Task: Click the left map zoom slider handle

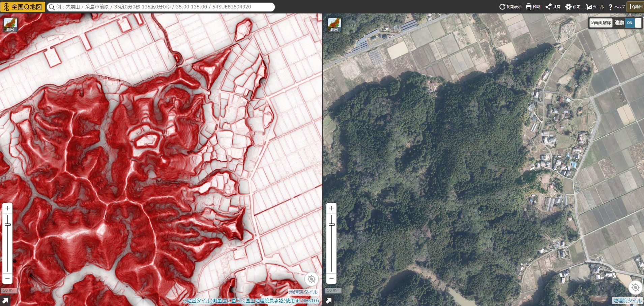Action: pyautogui.click(x=7, y=225)
